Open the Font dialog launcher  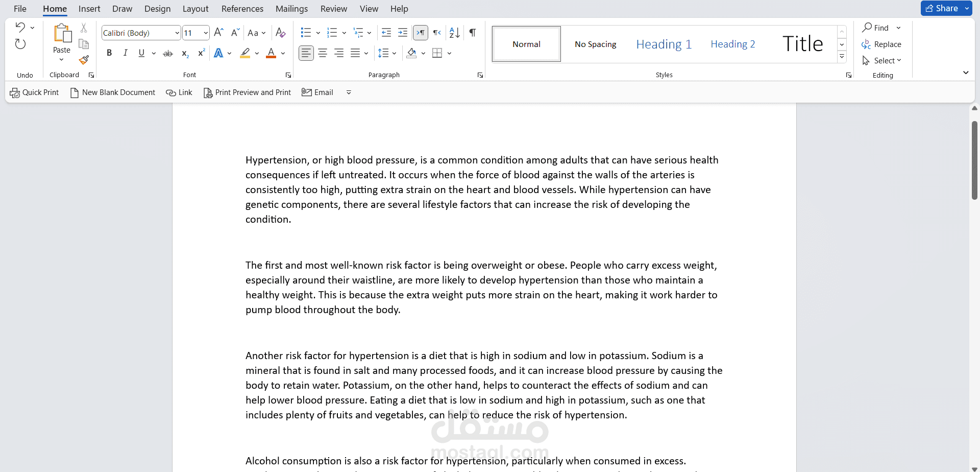tap(288, 75)
